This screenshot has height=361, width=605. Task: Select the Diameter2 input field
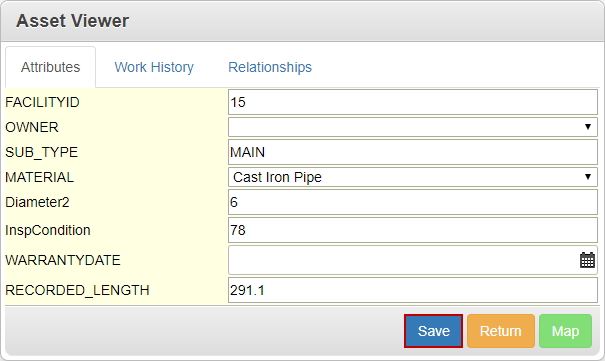pos(413,202)
